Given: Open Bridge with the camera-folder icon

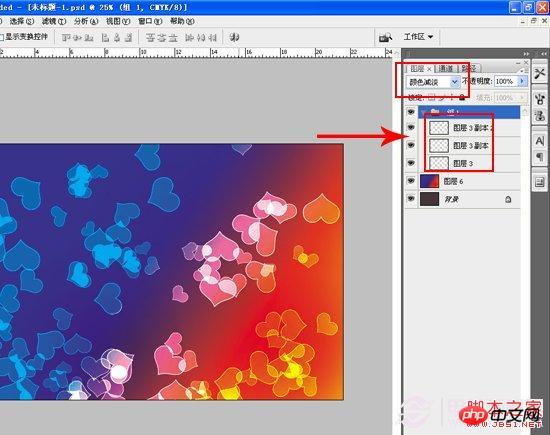Looking at the screenshot, I should pos(385,37).
